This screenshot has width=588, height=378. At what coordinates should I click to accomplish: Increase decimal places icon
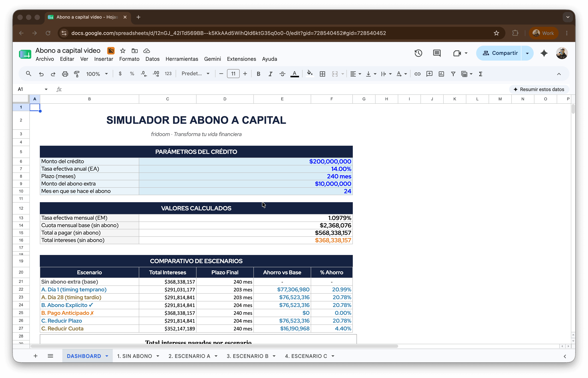coord(156,74)
